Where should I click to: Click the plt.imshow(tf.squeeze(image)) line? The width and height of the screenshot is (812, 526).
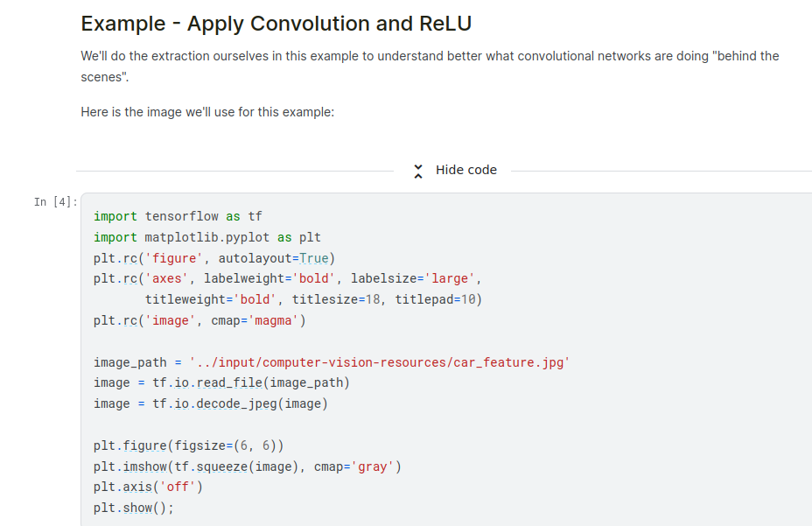248,466
